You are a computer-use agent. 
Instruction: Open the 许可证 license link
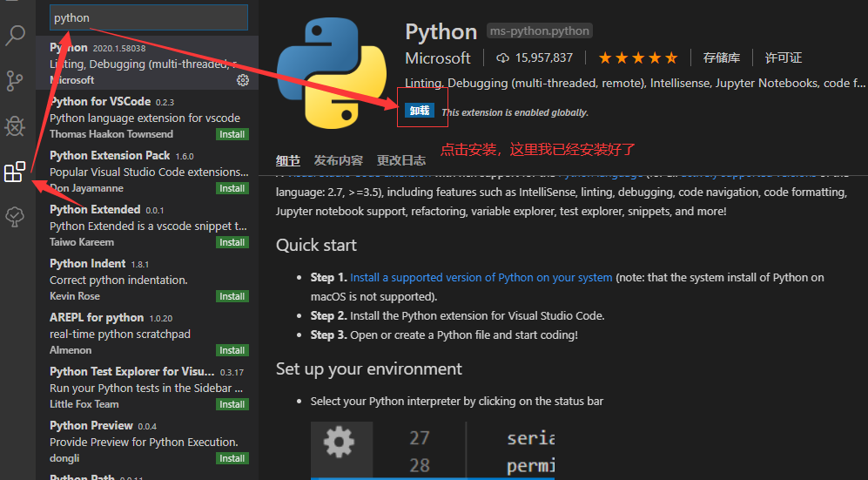point(784,57)
